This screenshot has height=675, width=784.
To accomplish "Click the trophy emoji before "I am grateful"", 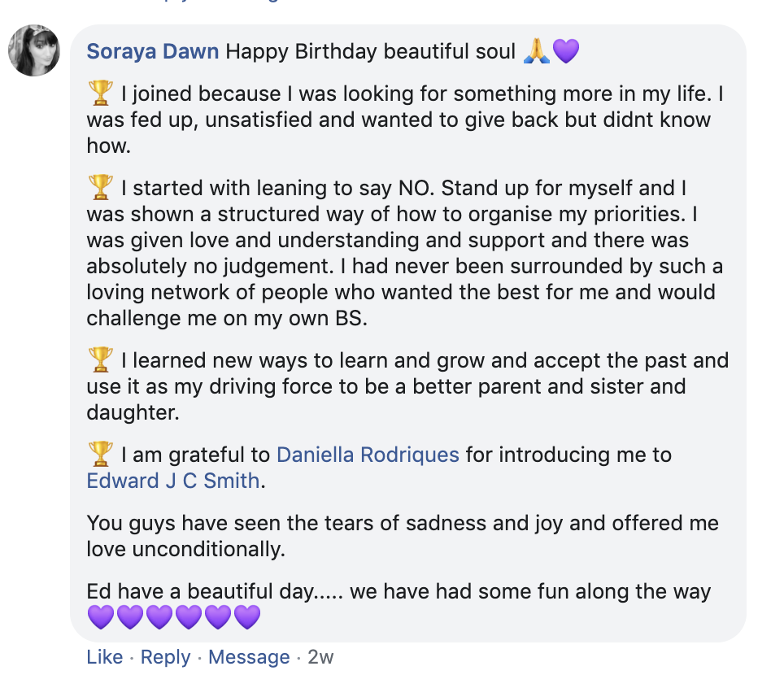I will [x=99, y=453].
